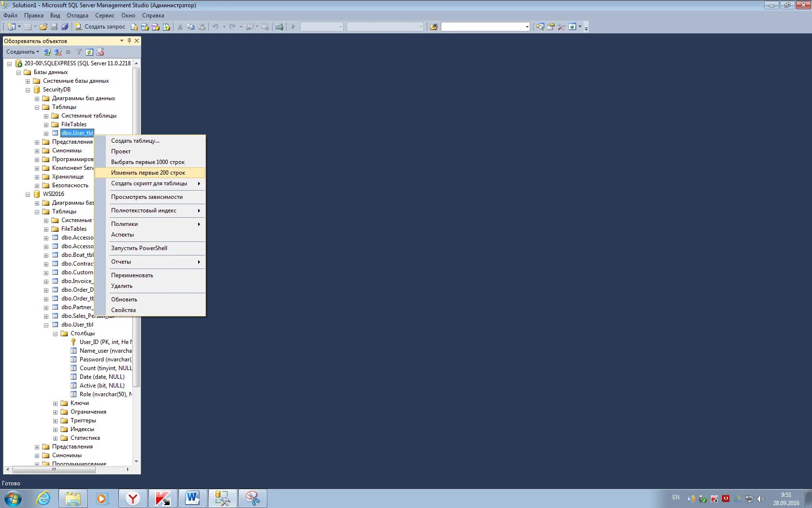Screen dimensions: 812x508
Task: Click the Refresh icon in Object Explorer
Action: [x=89, y=52]
